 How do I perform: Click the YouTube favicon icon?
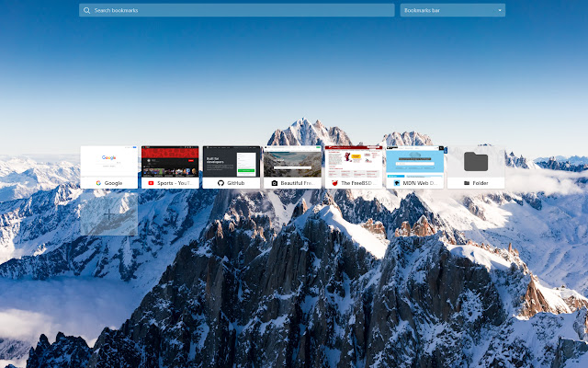[x=151, y=183]
